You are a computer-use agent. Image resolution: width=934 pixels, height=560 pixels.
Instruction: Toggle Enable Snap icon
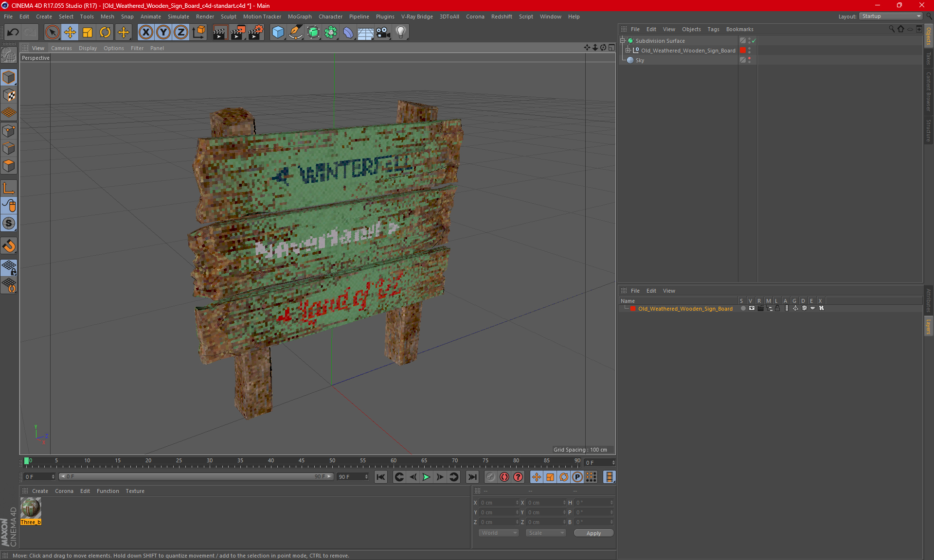[x=9, y=245]
